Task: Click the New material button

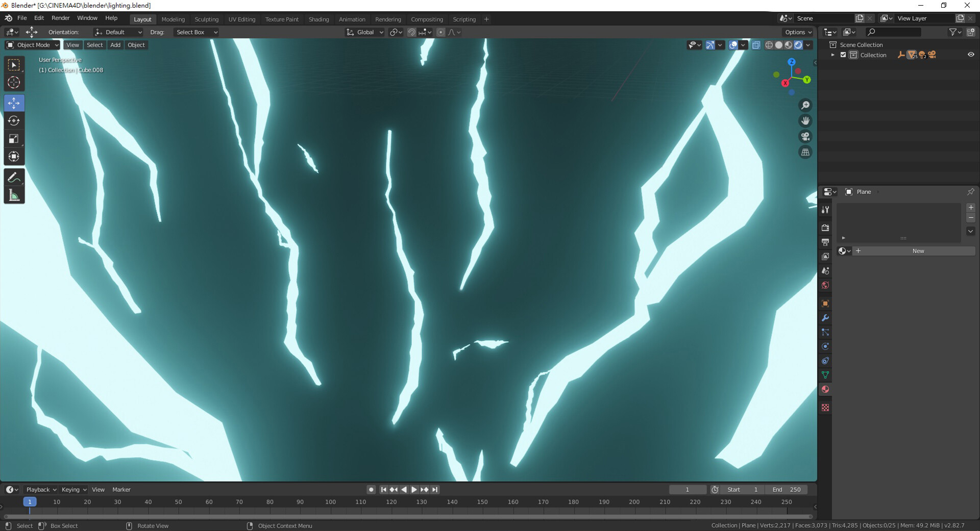Action: point(918,250)
